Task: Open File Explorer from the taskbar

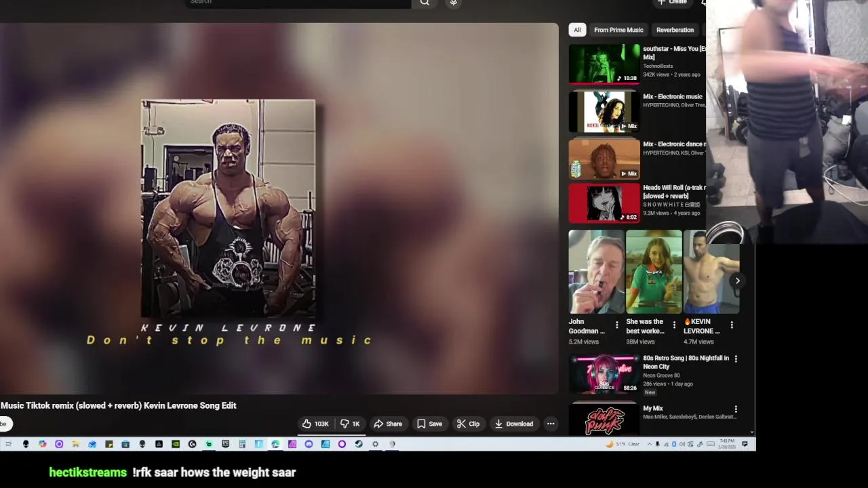Action: click(75, 444)
